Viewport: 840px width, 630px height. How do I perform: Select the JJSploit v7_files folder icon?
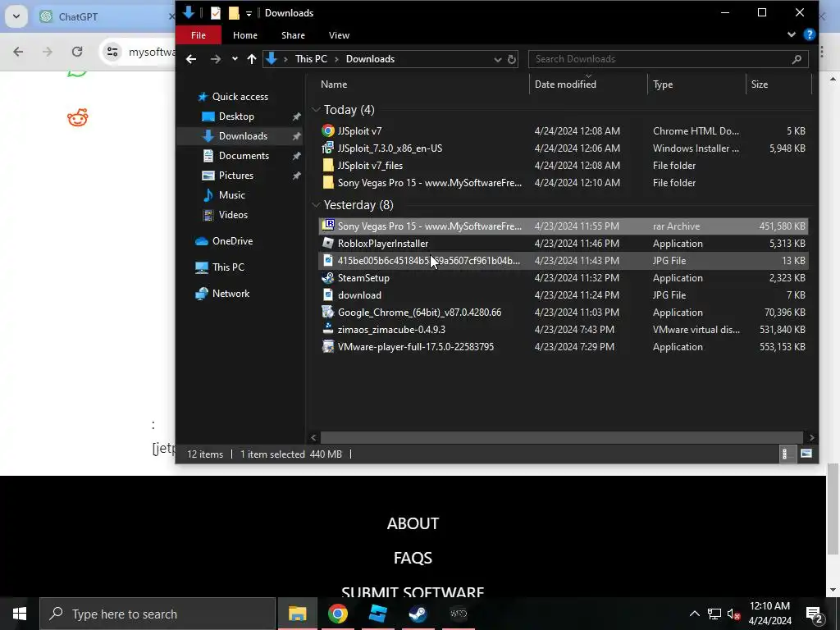[x=328, y=166]
